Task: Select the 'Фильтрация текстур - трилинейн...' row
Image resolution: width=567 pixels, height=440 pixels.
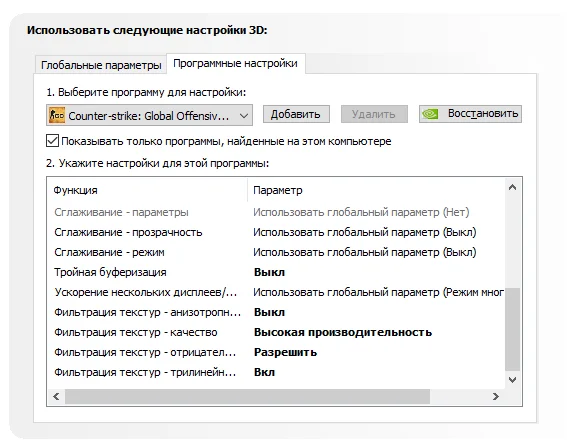Action: point(275,372)
